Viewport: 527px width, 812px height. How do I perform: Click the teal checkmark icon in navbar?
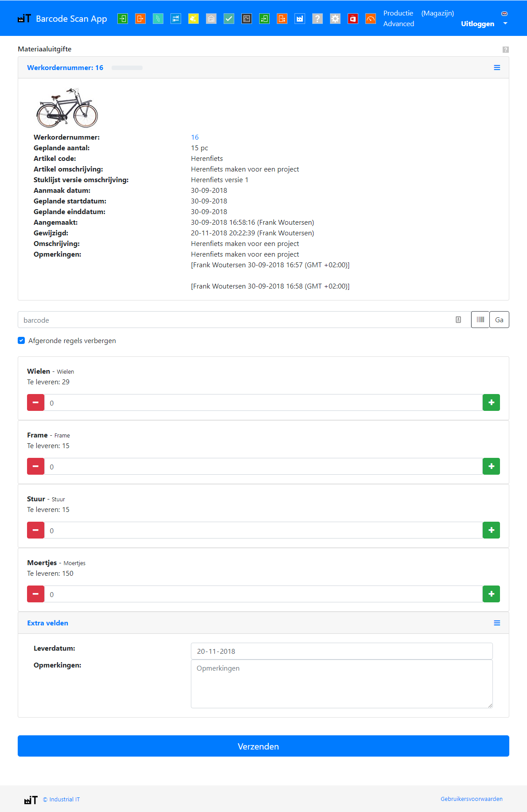[229, 19]
